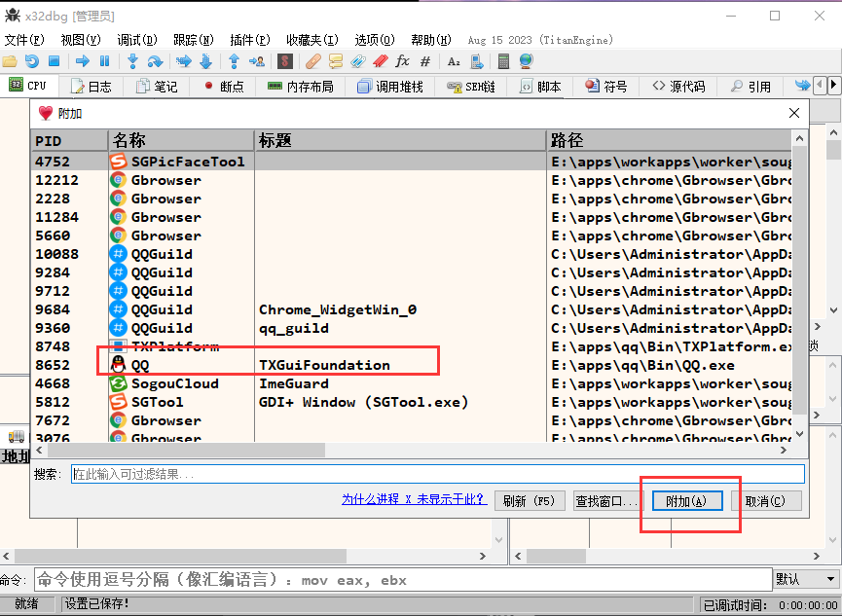Switch to the 日志 tab
The image size is (842, 616).
91,87
